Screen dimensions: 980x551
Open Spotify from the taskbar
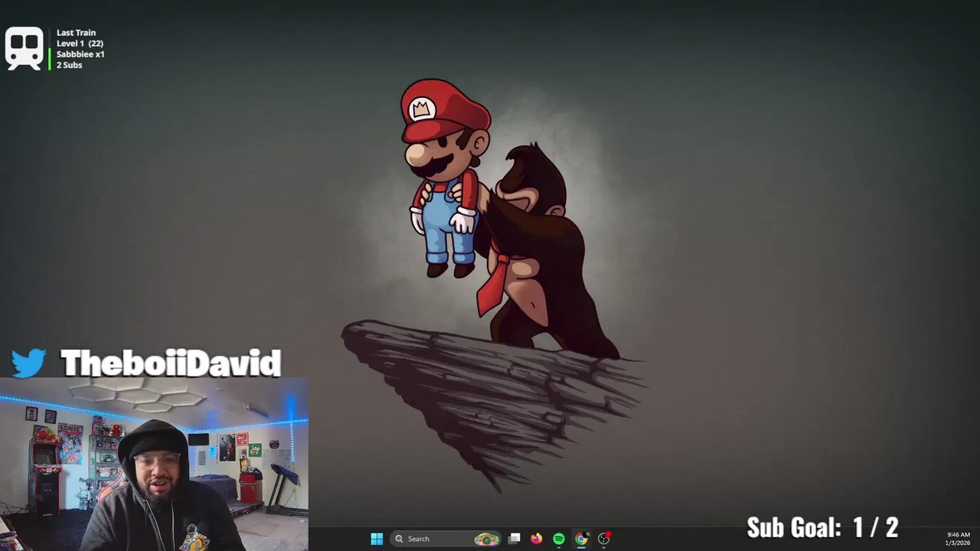tap(559, 539)
